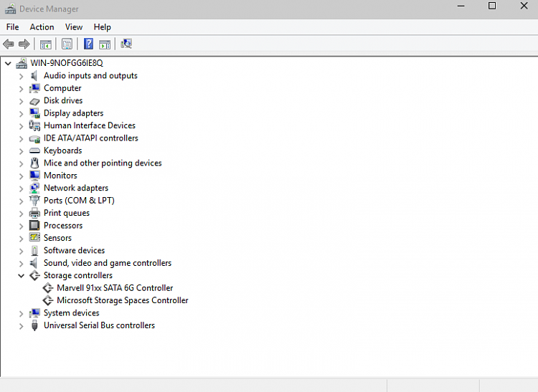Click Scan for hardware changes icon

coord(126,44)
